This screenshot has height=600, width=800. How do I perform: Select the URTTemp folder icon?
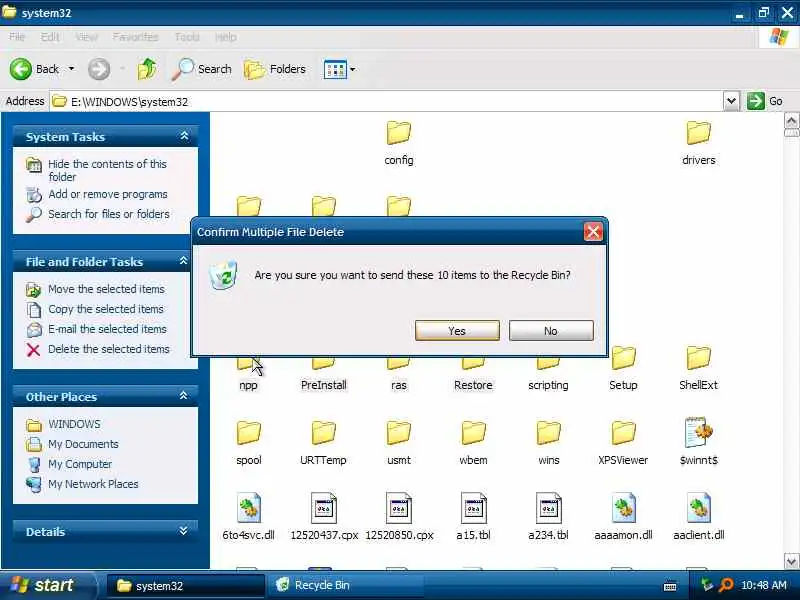coord(323,433)
